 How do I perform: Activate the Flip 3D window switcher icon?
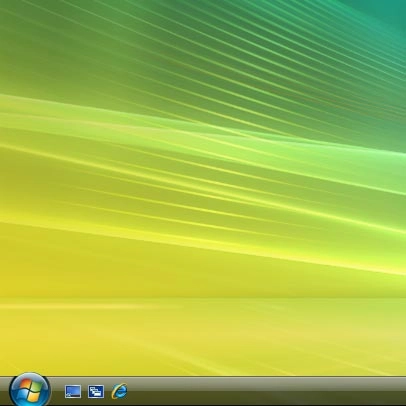point(96,392)
